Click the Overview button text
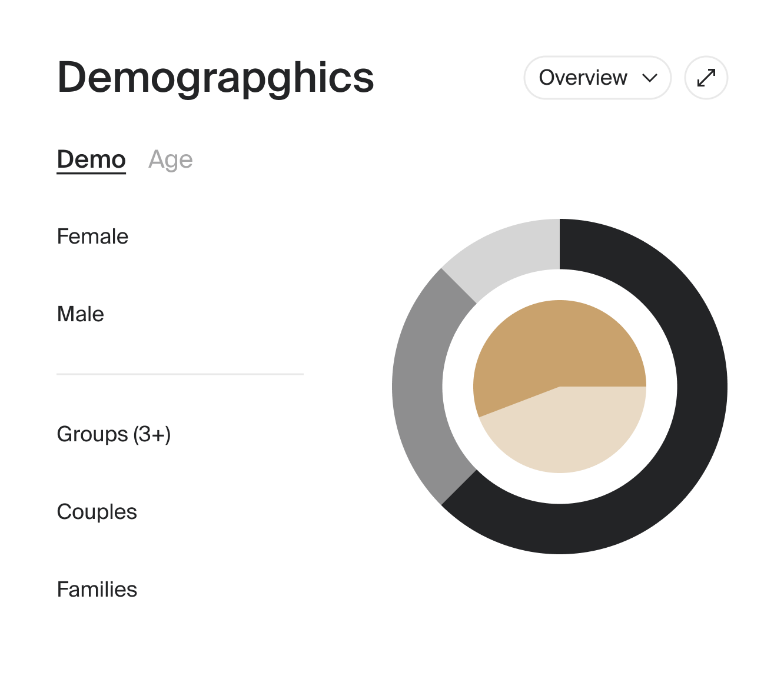This screenshot has width=784, height=699. 583,77
